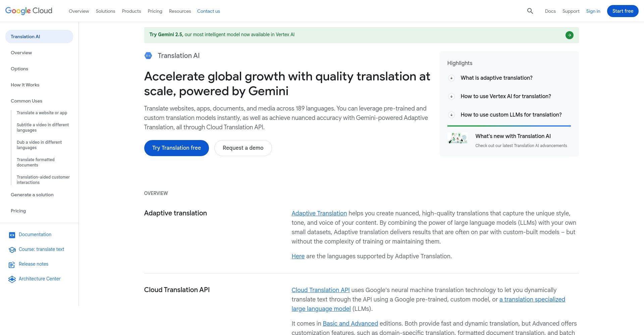
Task: Expand 'How to use Vertex AI for translation?'
Action: [451, 96]
